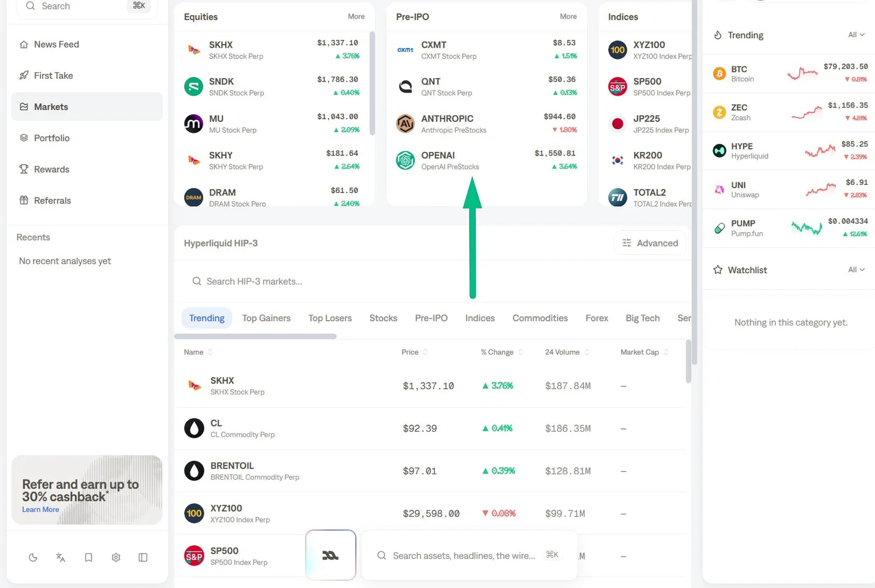
Task: Click Learn More on referral banner
Action: coord(40,510)
